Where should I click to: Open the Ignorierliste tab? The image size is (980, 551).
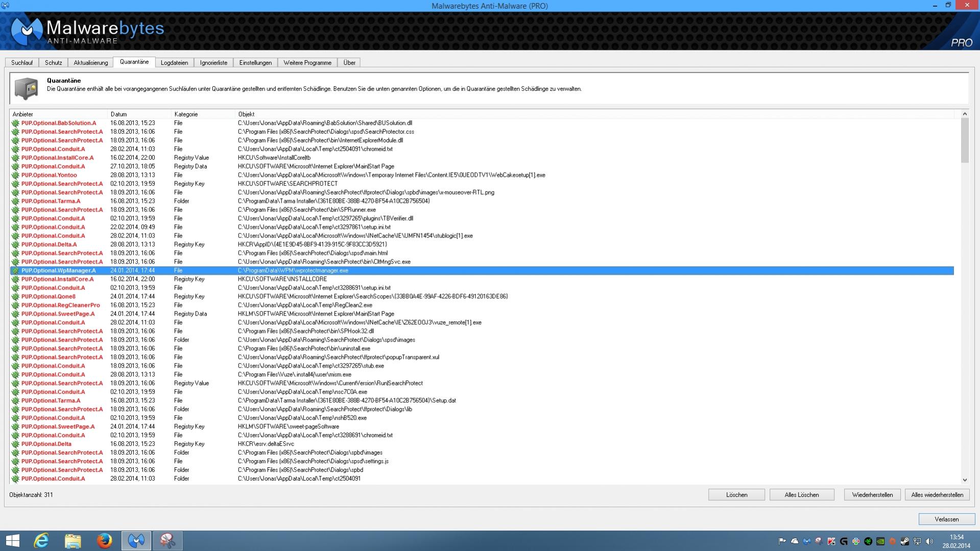pyautogui.click(x=213, y=62)
